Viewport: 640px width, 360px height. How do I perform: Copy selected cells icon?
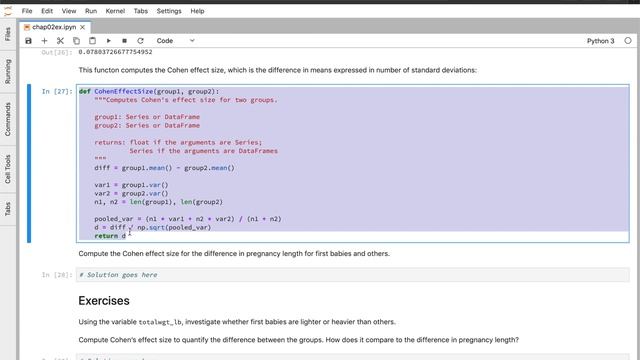tap(76, 41)
